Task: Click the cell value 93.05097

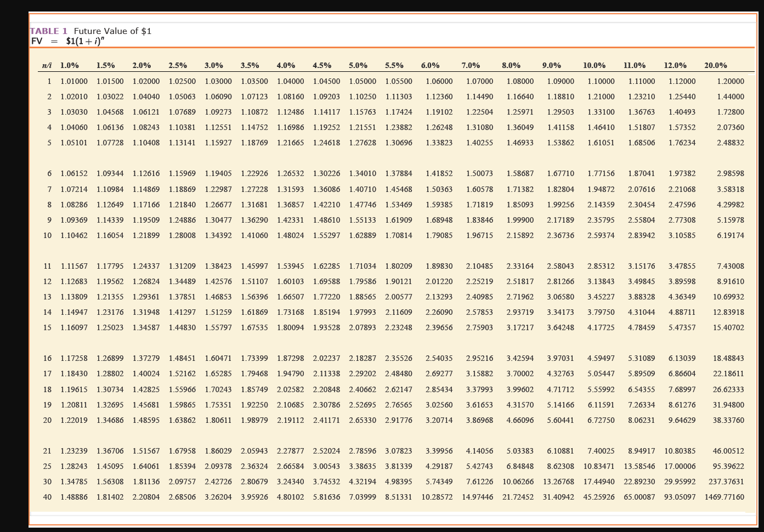Action: (680, 497)
